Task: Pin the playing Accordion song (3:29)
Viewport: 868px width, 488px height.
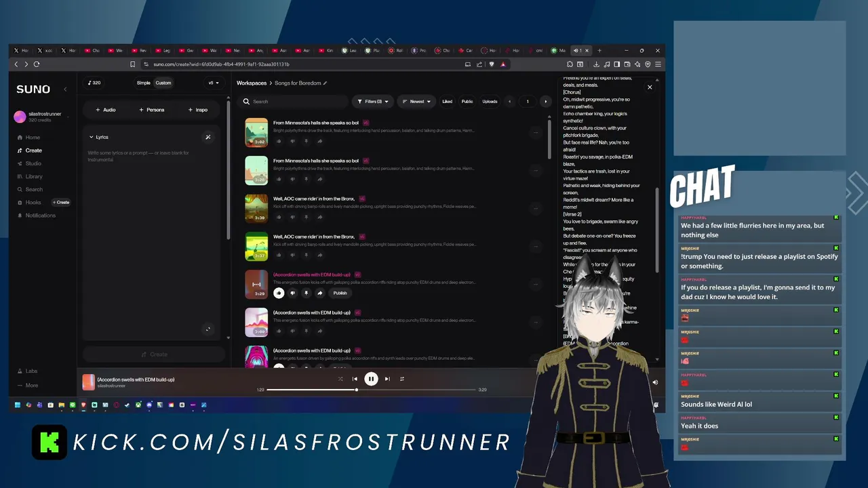Action: click(306, 293)
